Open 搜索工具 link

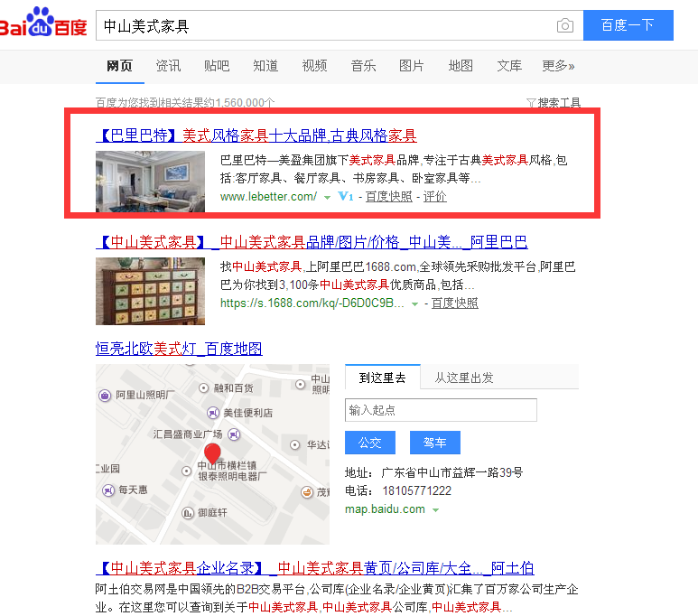click(x=559, y=103)
